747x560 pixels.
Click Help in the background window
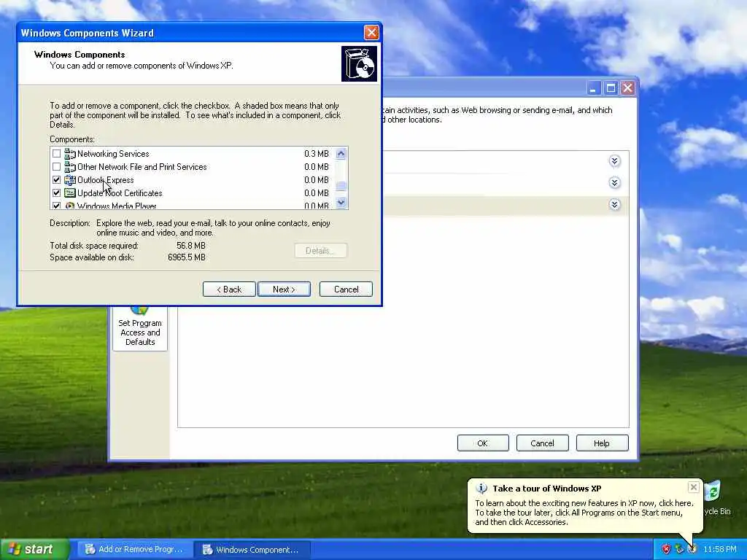click(602, 443)
